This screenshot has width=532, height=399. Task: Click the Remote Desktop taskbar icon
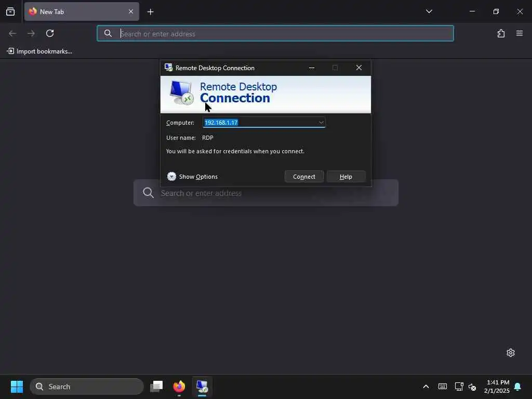point(202,387)
